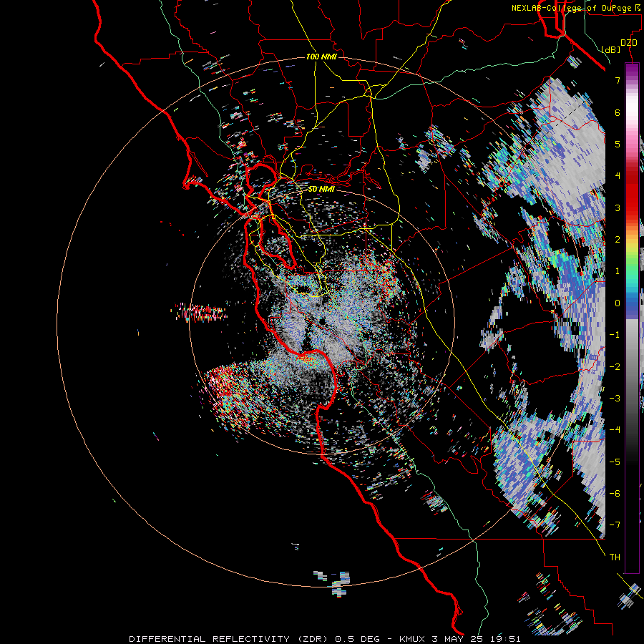Viewport: 644px width, 644px height.
Task: Click the "TH" threshold label on the scale
Action: coord(615,557)
